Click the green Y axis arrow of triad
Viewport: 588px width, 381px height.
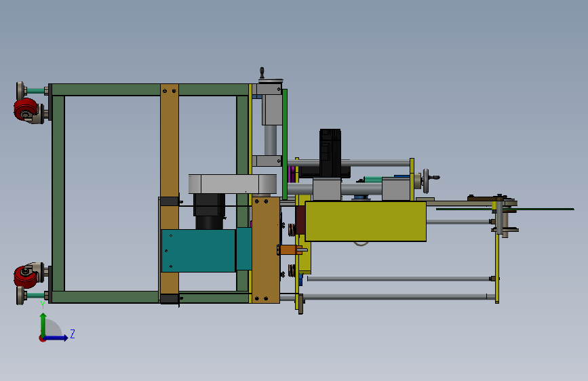43,325
